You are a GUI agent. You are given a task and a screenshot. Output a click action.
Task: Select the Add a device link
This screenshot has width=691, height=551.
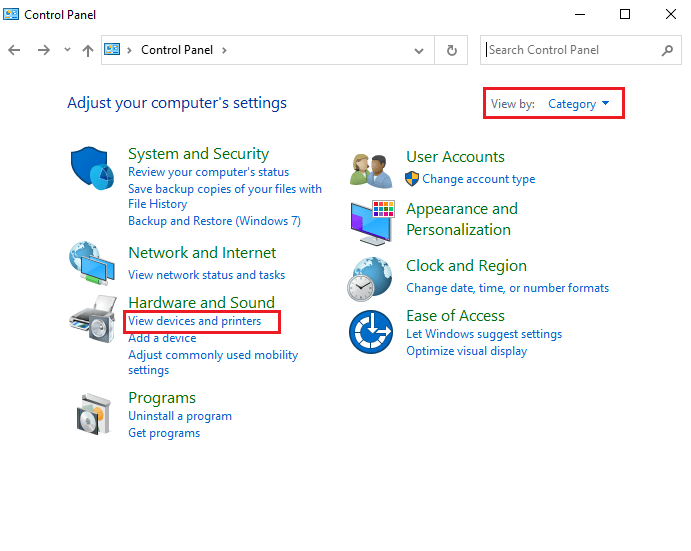point(162,338)
